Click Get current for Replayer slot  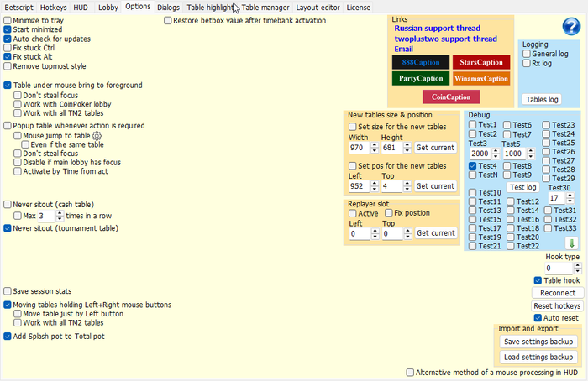(436, 233)
